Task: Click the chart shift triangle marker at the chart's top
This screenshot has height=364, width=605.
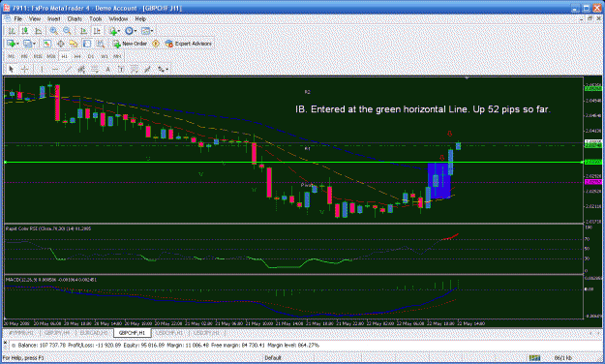Action: [467, 78]
